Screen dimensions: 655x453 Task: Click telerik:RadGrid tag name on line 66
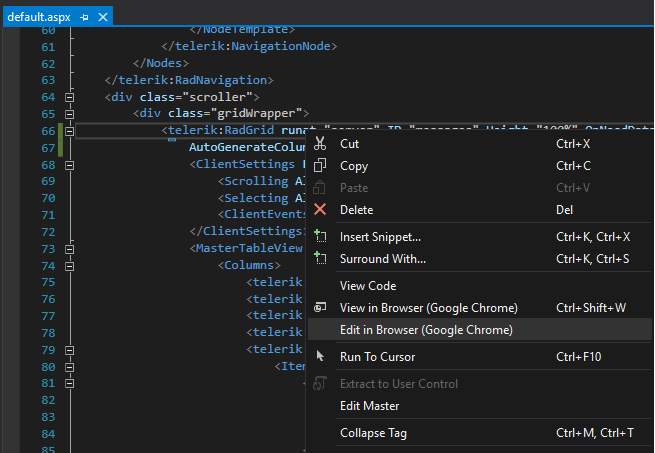point(221,130)
